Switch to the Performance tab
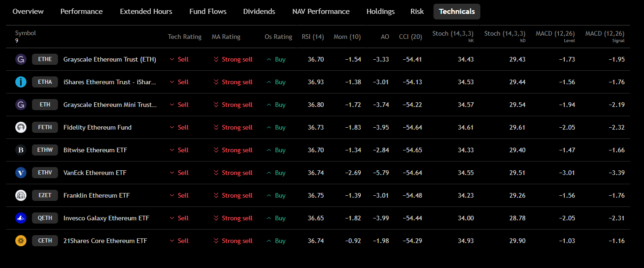Image resolution: width=644 pixels, height=268 pixels. click(x=82, y=12)
